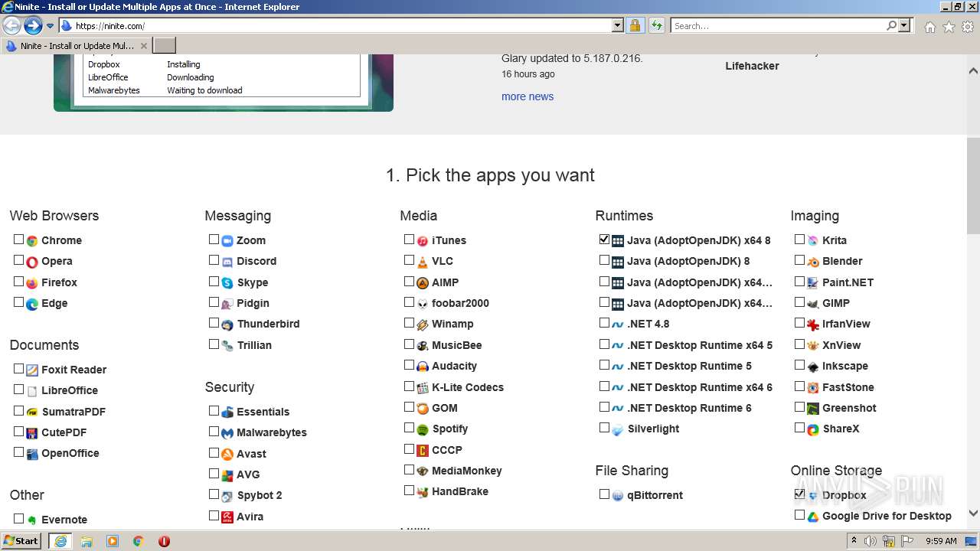Click the GIMP icon
Viewport: 980px width, 551px height.
click(x=813, y=304)
